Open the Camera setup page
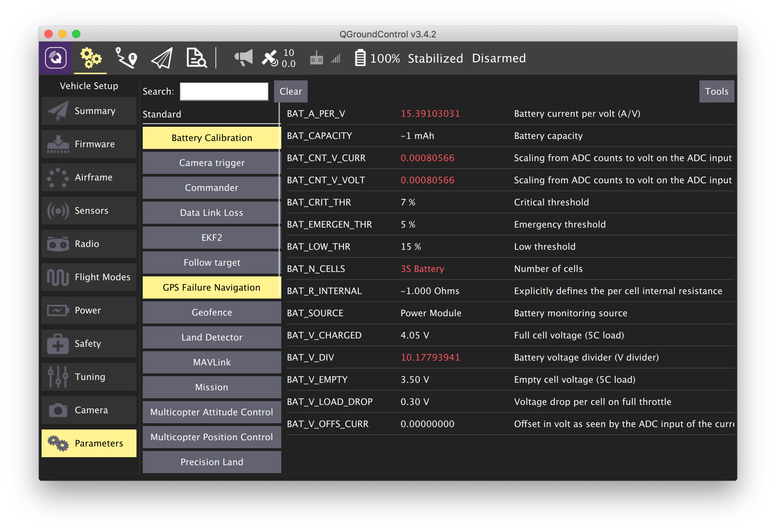This screenshot has width=776, height=532. pyautogui.click(x=89, y=410)
